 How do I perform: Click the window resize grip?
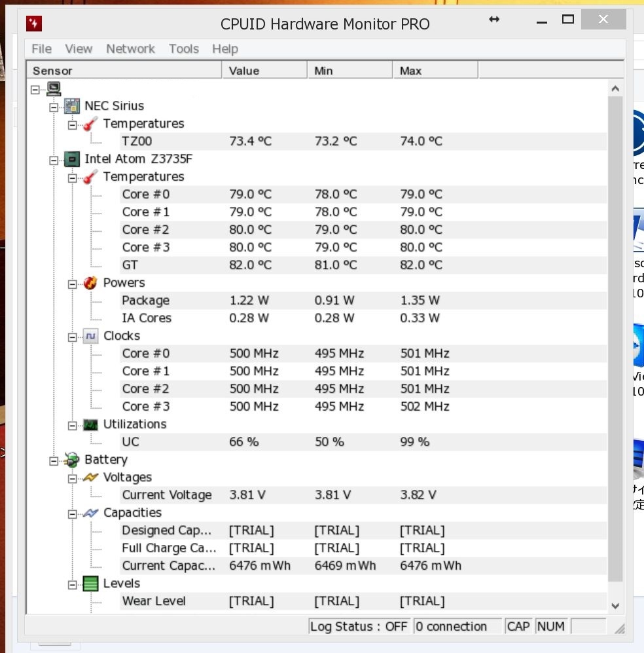[619, 629]
